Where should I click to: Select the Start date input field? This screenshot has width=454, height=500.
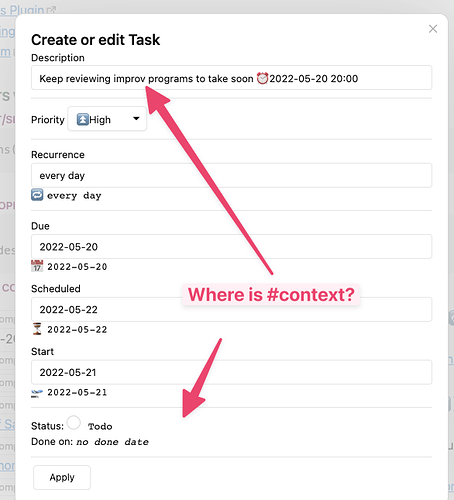232,372
